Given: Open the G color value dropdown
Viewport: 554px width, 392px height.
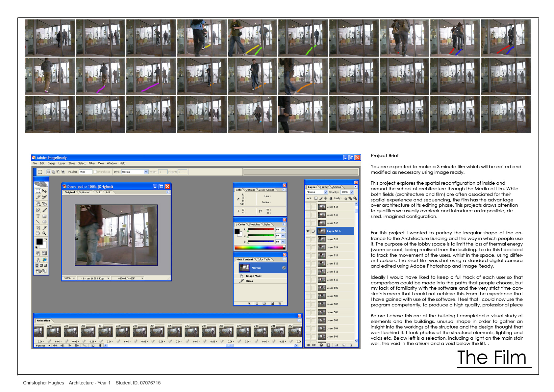Looking at the screenshot, I should tap(283, 236).
